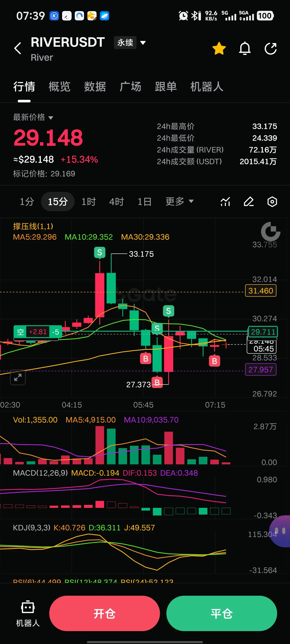Tap the rightmost B marker near 07:15

215,361
